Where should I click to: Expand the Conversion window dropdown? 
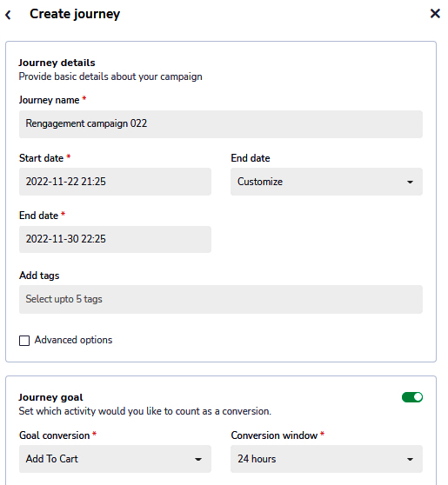coord(326,459)
